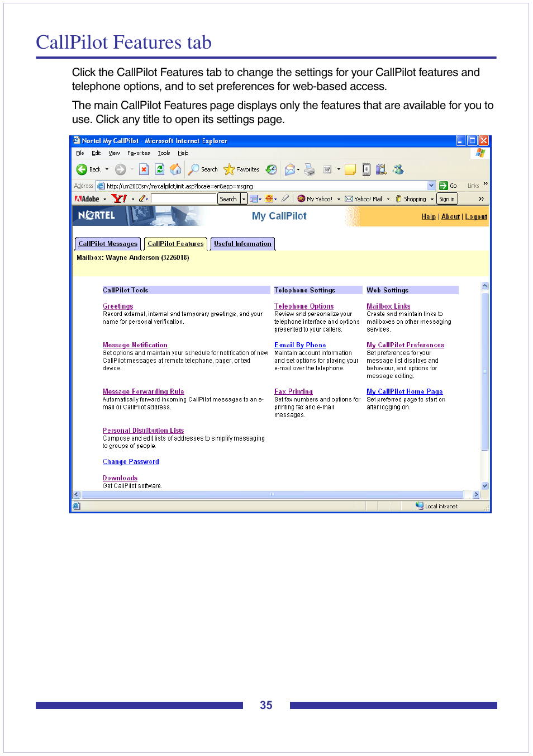Screen dimensions: 533x756
Task: Refresh the page with the green icon
Action: pos(160,169)
